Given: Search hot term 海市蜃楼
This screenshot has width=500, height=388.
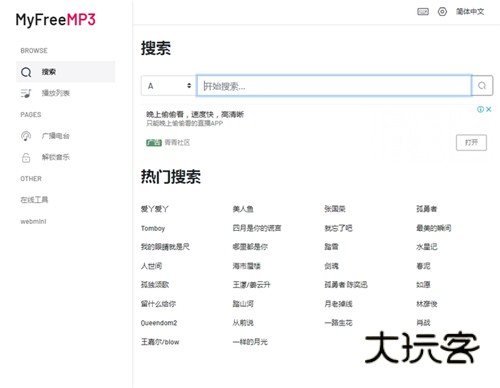Looking at the screenshot, I should (247, 266).
